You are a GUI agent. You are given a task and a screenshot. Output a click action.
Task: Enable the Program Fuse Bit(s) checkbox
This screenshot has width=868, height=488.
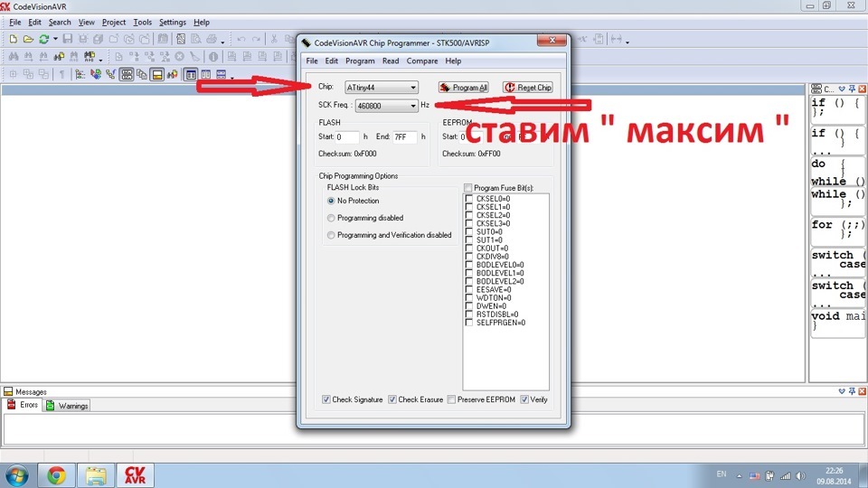[x=467, y=188]
